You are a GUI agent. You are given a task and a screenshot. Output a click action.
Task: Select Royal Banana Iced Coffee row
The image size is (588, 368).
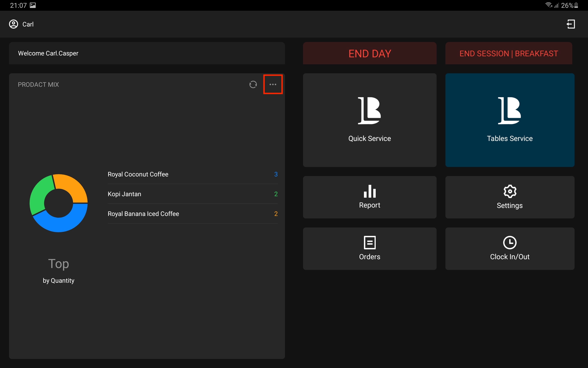(192, 214)
